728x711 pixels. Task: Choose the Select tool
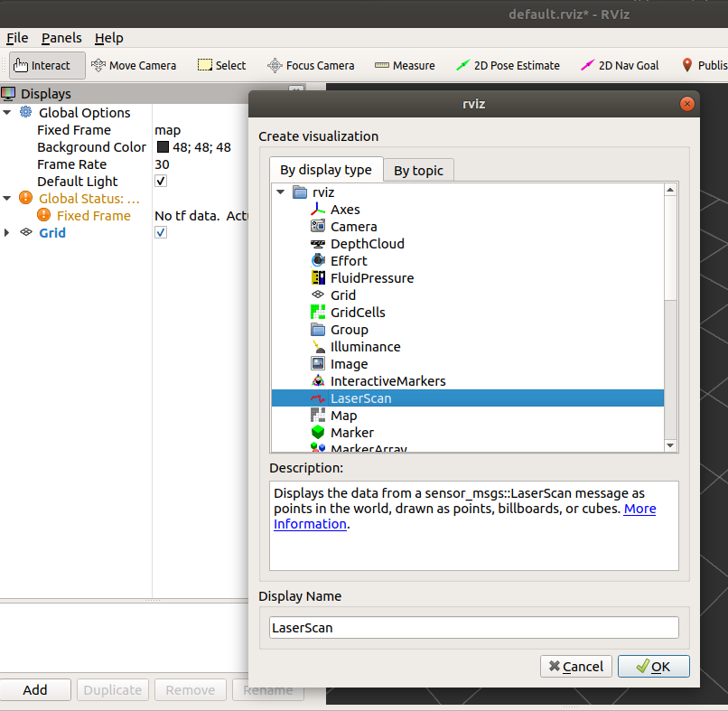(222, 65)
